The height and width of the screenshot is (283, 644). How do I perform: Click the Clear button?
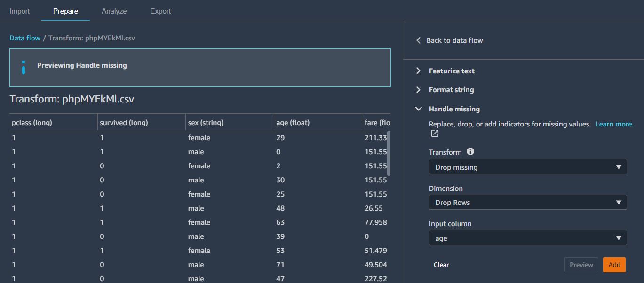click(441, 265)
